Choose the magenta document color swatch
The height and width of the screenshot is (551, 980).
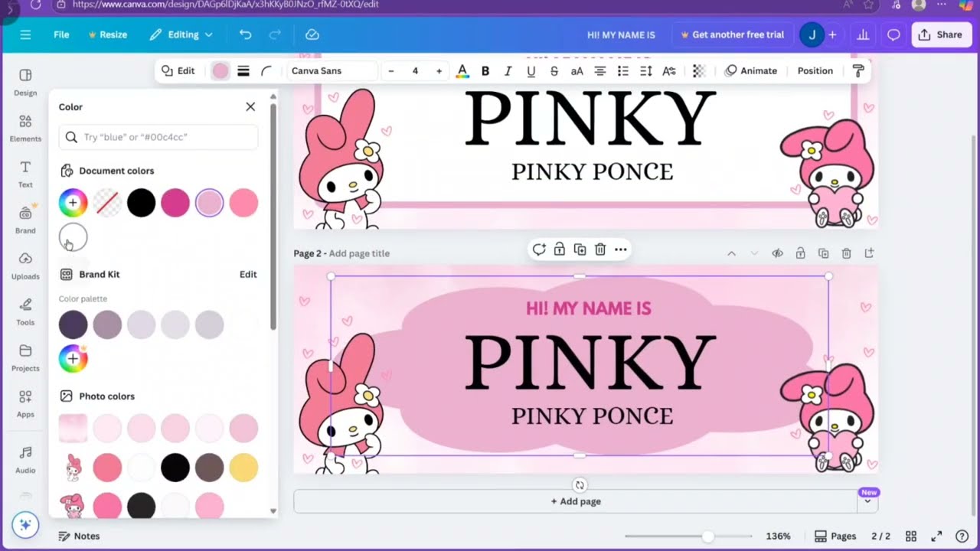pyautogui.click(x=175, y=203)
